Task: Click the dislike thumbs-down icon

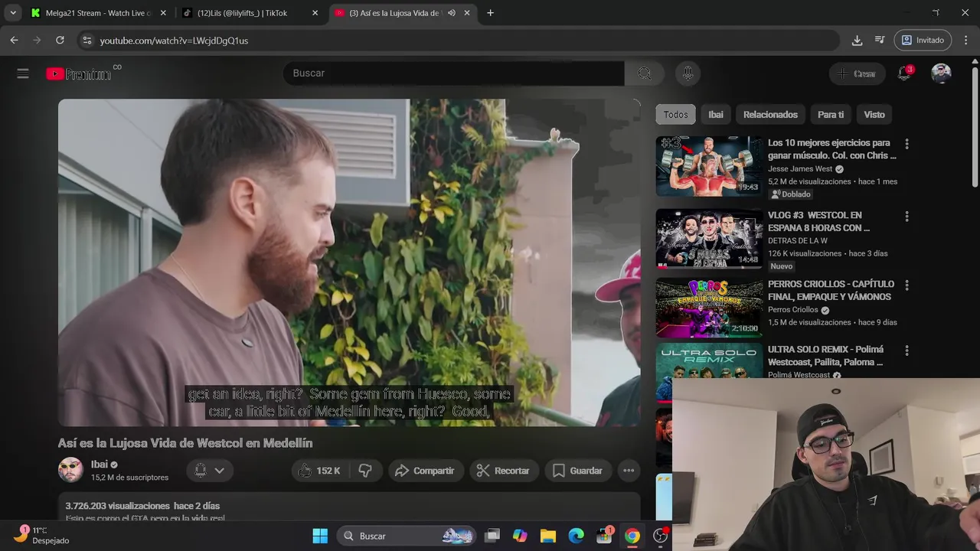Action: point(365,471)
